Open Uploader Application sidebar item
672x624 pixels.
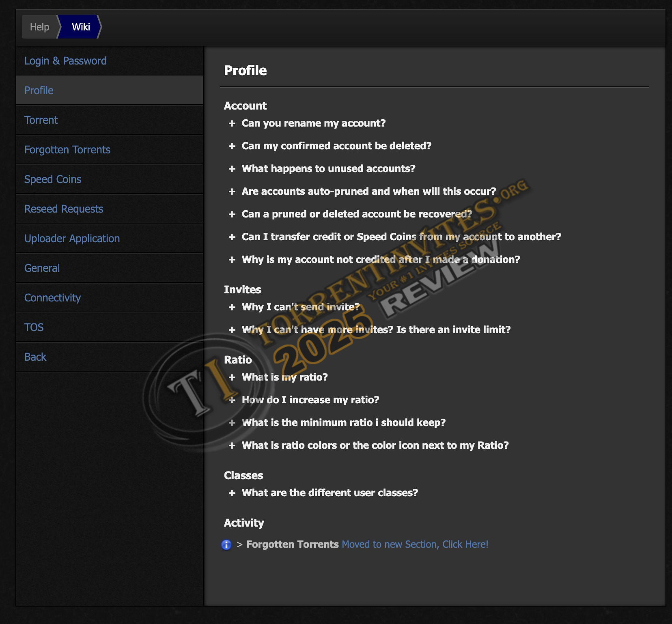point(72,239)
